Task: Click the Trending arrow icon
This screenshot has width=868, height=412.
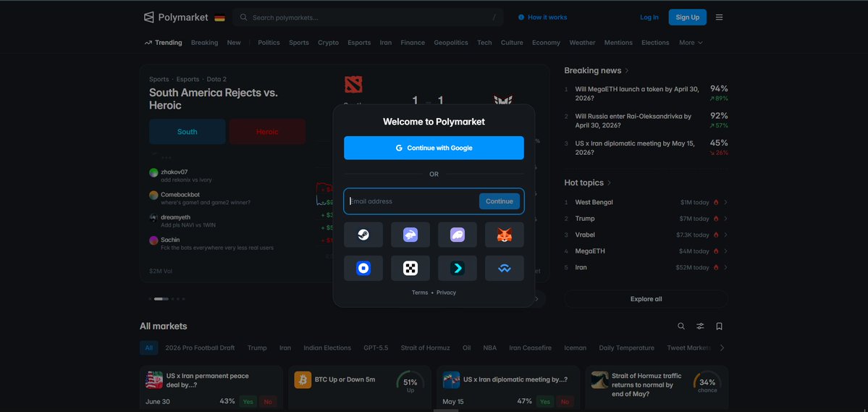Action: tap(148, 43)
